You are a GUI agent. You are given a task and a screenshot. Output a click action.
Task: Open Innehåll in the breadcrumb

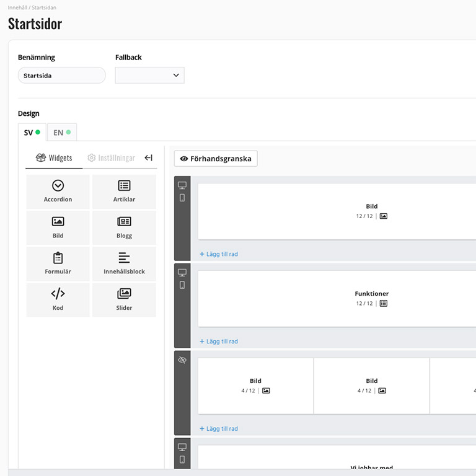pyautogui.click(x=17, y=7)
